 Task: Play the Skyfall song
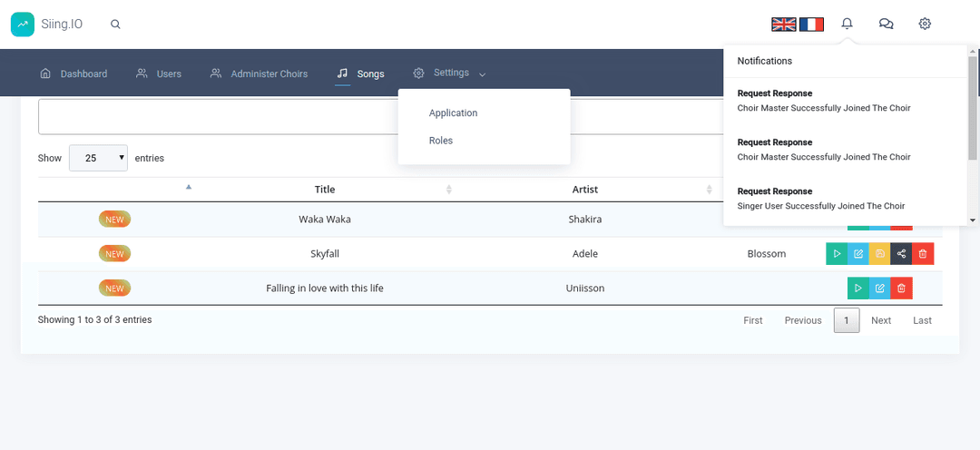[x=837, y=254]
